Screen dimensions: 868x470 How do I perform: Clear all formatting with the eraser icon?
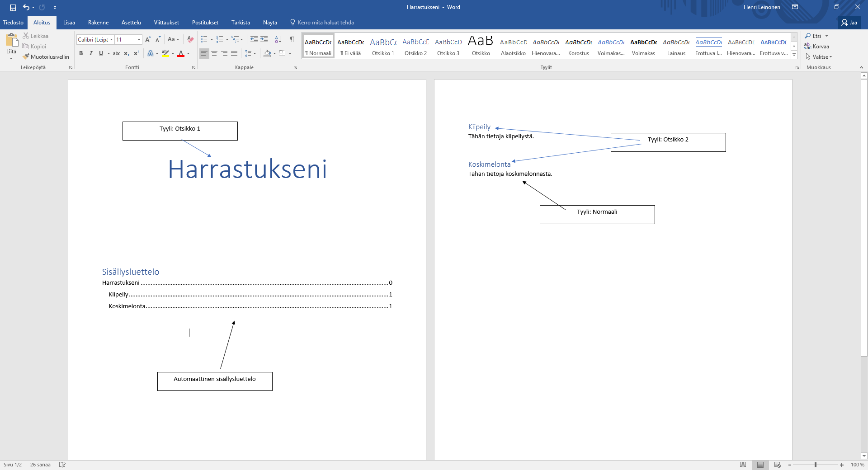190,40
